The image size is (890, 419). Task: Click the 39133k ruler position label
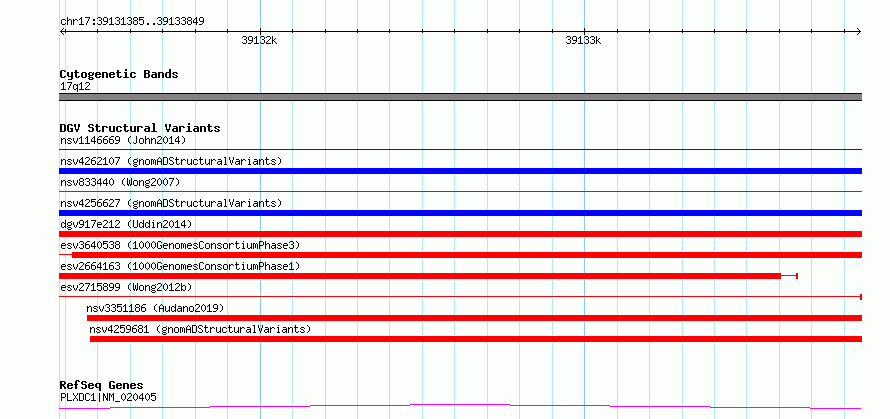coord(583,40)
